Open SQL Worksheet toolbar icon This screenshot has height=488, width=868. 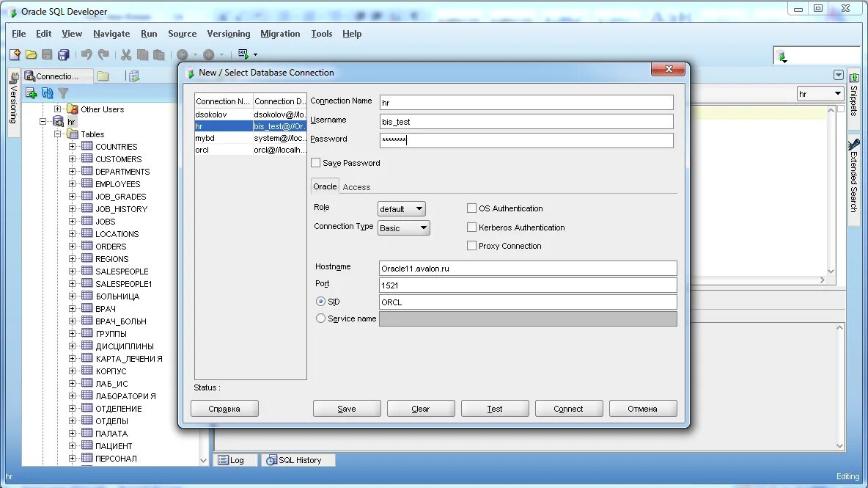coord(243,54)
